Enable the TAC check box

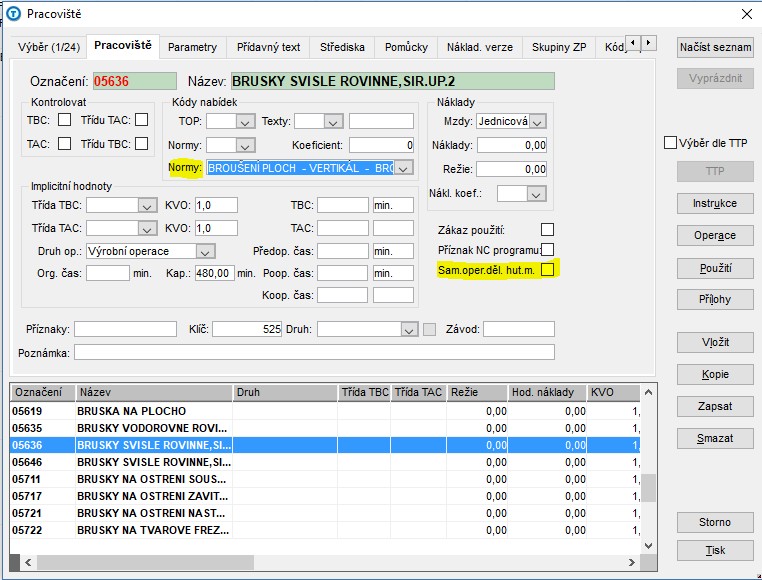click(x=64, y=143)
